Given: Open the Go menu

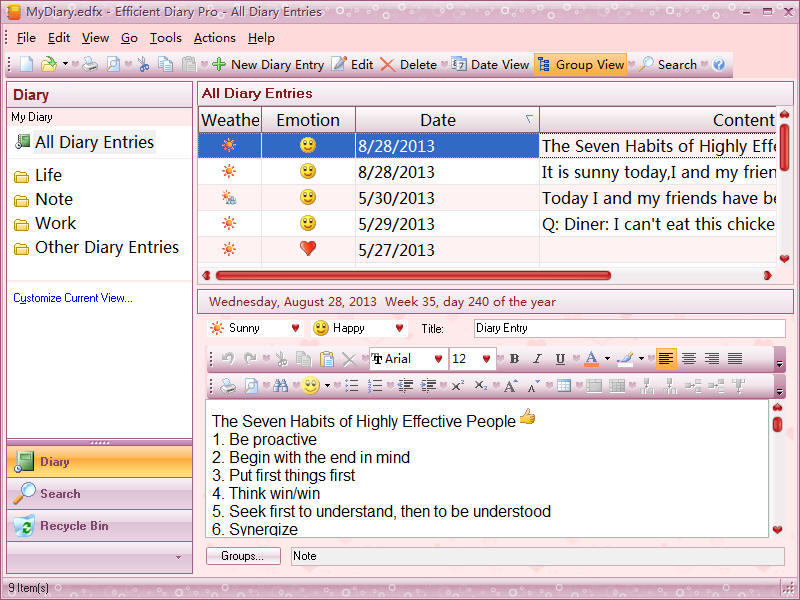Looking at the screenshot, I should [129, 38].
